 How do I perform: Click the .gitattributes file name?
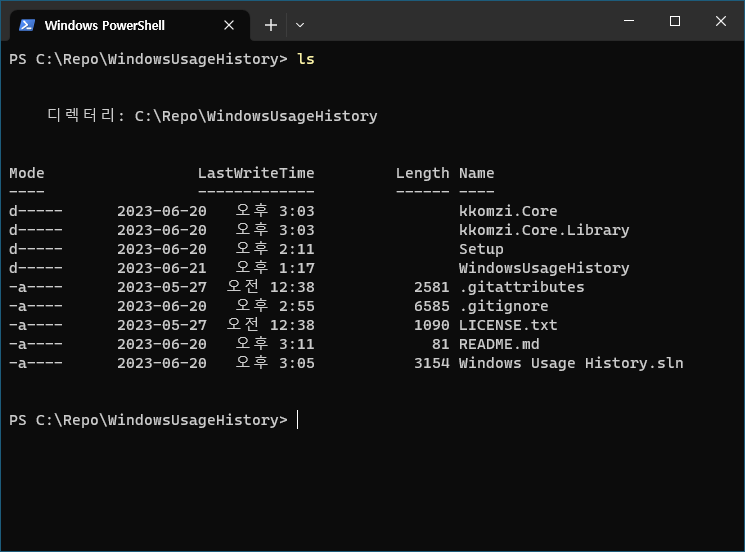click(x=521, y=287)
